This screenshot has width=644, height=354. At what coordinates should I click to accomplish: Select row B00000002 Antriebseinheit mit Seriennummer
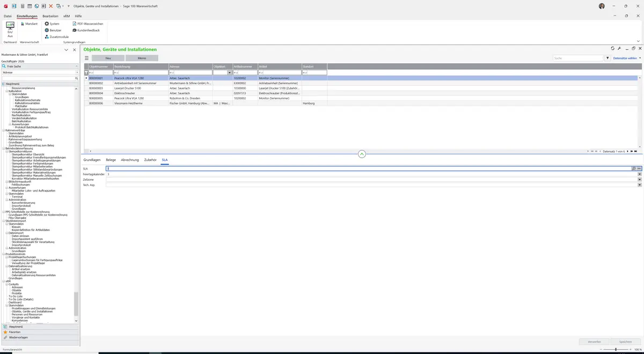(x=361, y=83)
